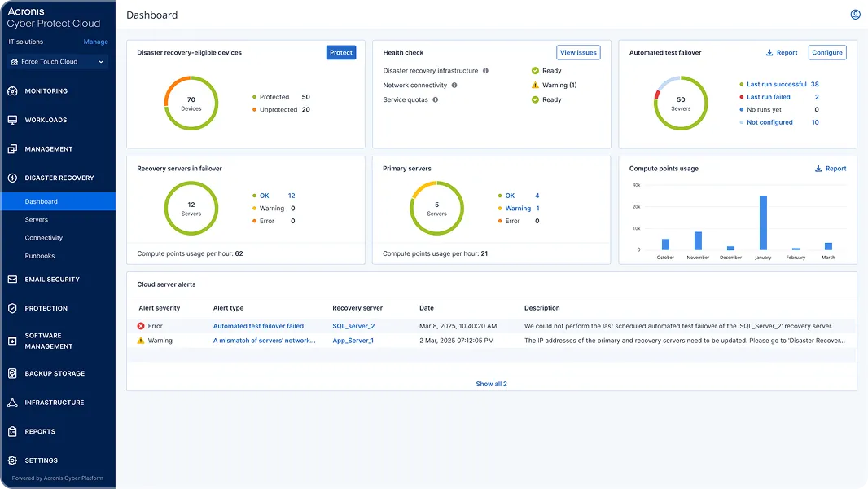Click the Protect button
Screen dimensions: 868x489
pos(341,52)
